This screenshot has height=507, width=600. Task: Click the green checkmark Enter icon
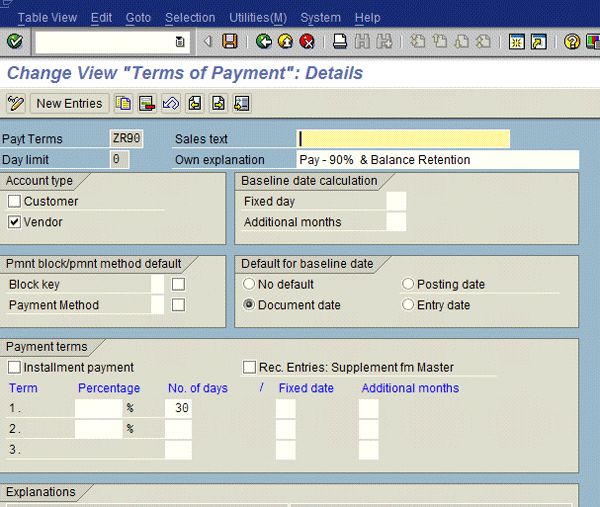pos(14,42)
